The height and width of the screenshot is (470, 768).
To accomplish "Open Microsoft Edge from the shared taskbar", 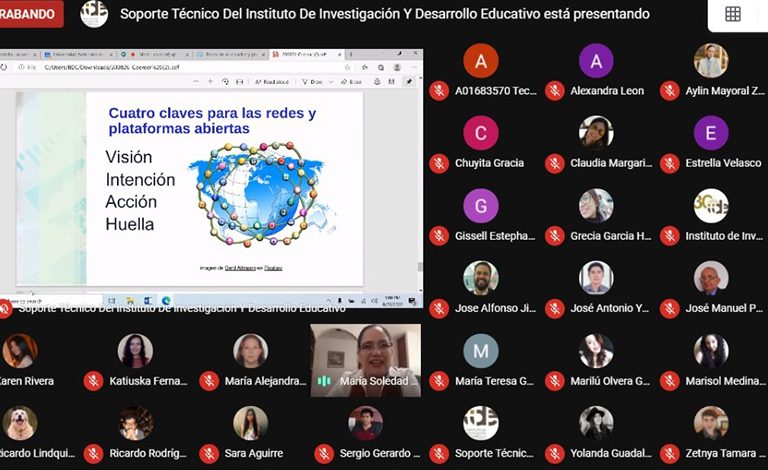I will coord(166,300).
